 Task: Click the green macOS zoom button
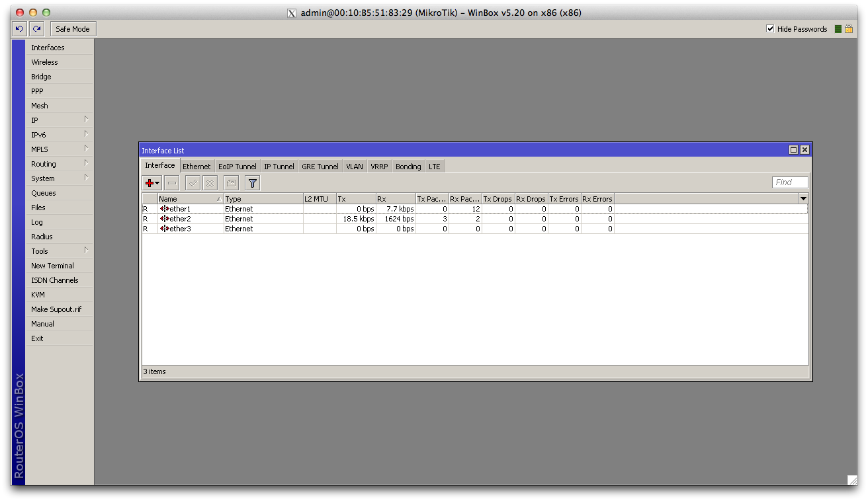coord(46,13)
